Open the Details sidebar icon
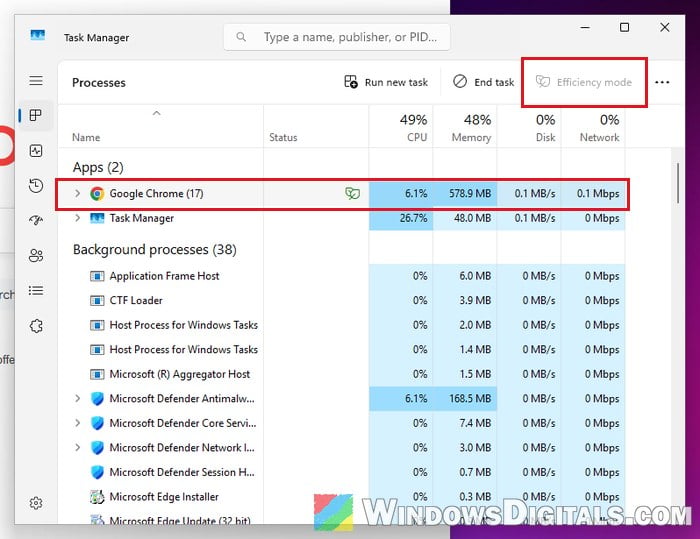The height and width of the screenshot is (539, 700). [x=36, y=291]
